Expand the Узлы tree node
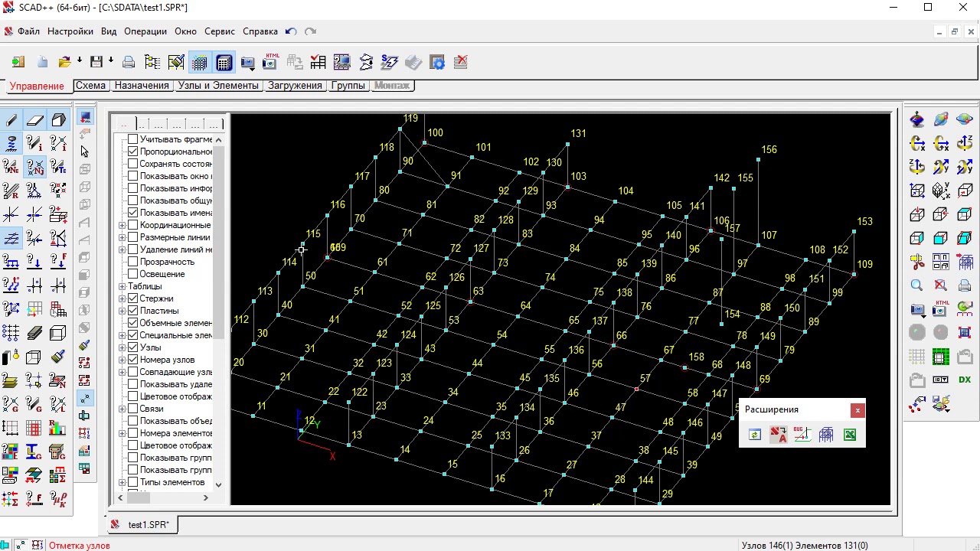The height and width of the screenshot is (551, 980). tap(122, 347)
